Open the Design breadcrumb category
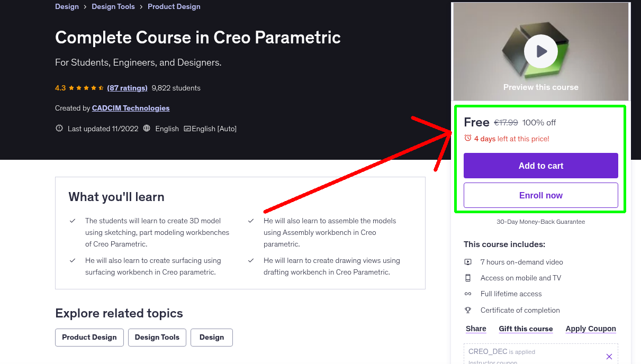Image resolution: width=641 pixels, height=364 pixels. 67,6
